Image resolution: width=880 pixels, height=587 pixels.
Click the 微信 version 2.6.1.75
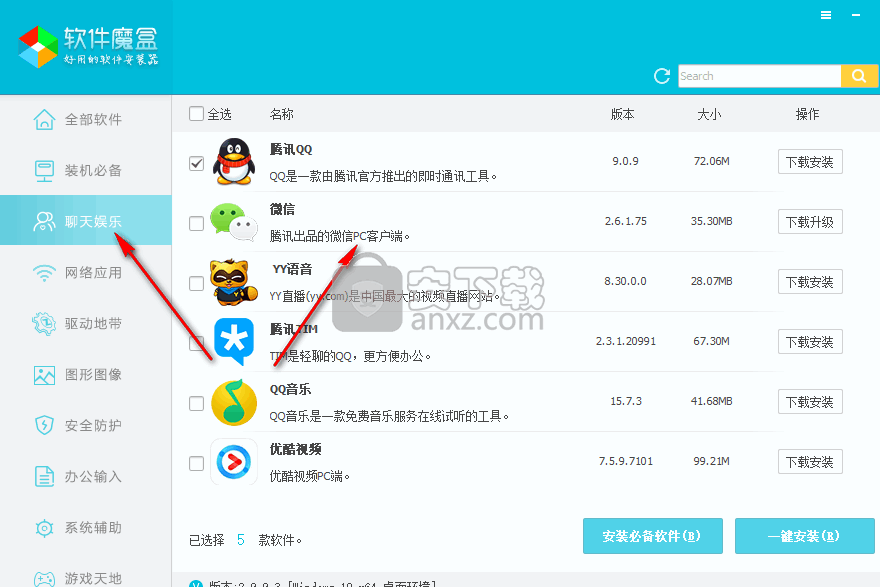pos(626,222)
